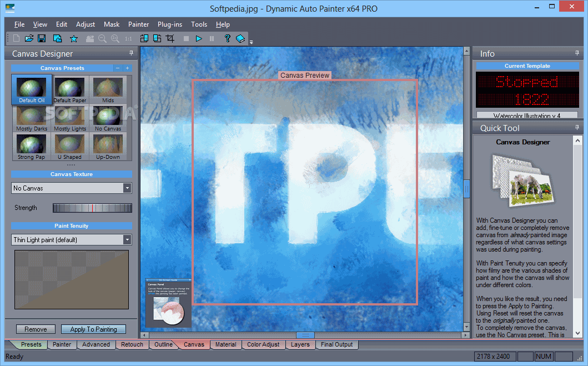Screen dimensions: 588x366
Task: Click the save output windows icon
Action: 57,38
